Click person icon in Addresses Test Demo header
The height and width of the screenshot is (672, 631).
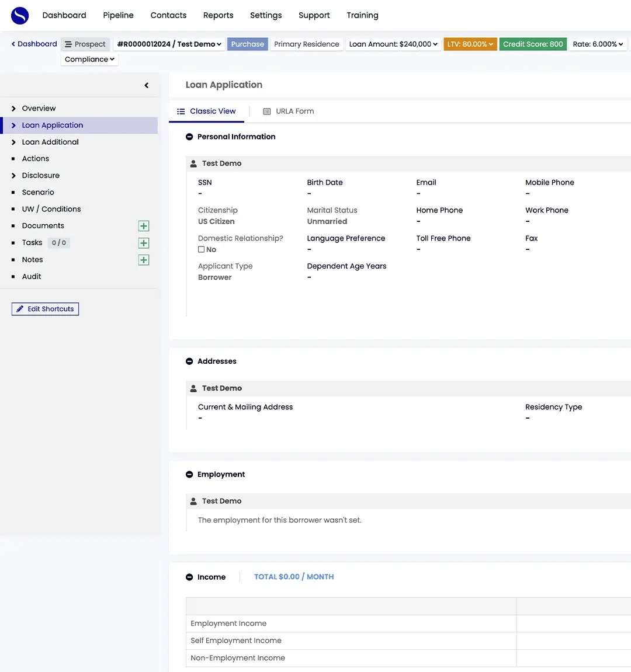pos(193,388)
